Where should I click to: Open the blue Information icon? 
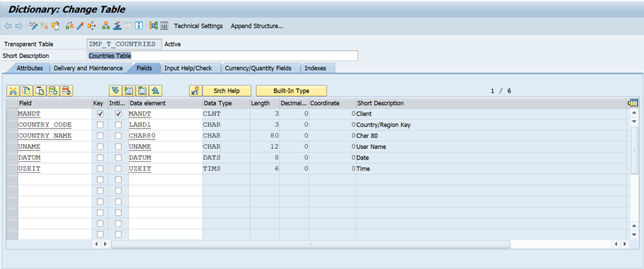click(x=139, y=26)
